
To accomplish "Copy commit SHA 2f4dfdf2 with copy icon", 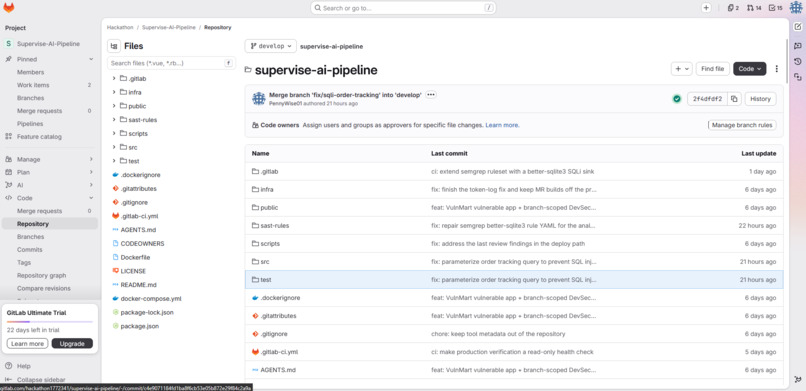I will 734,99.
